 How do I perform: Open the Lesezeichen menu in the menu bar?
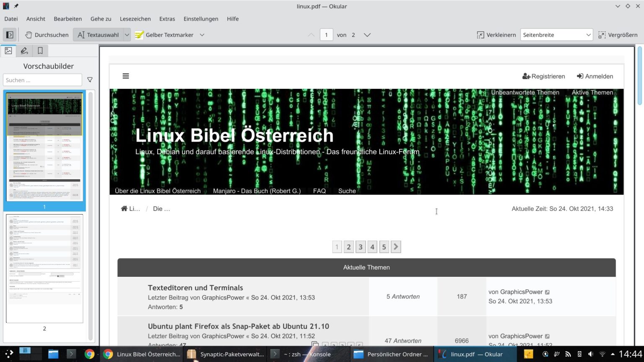click(135, 19)
